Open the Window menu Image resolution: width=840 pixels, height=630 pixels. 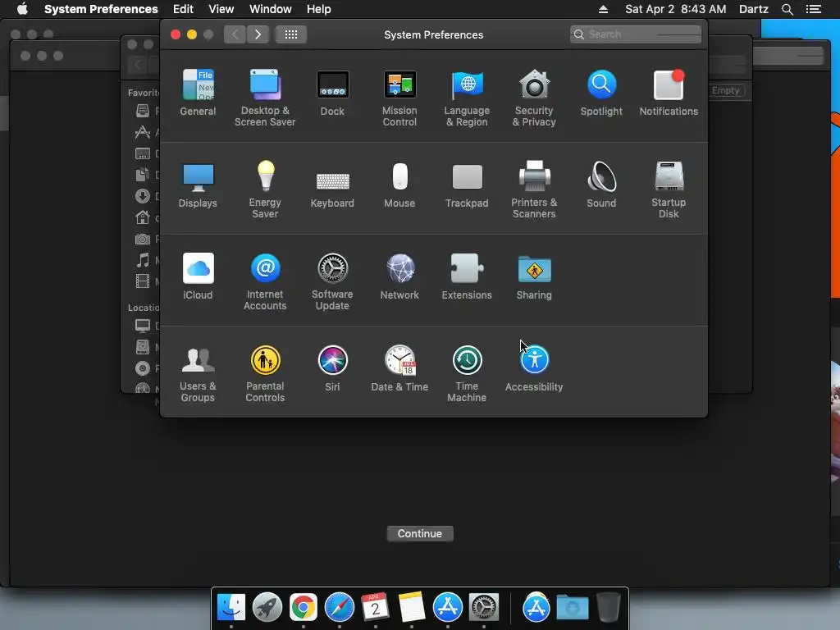pyautogui.click(x=271, y=9)
